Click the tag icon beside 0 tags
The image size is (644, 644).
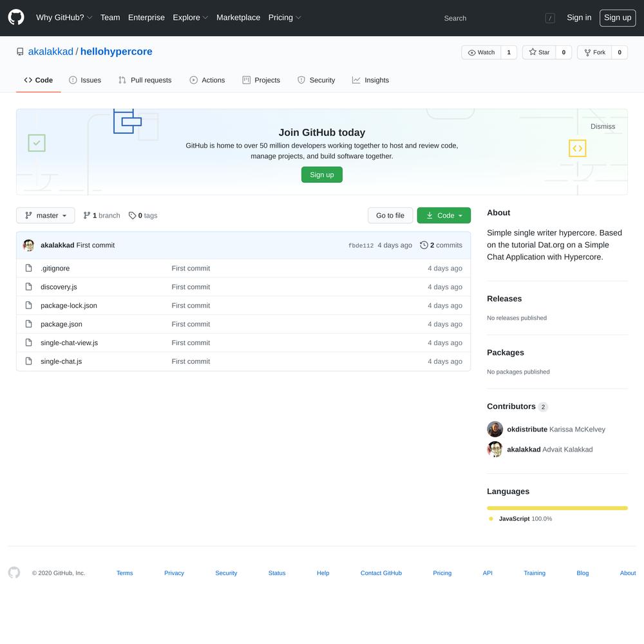click(x=132, y=216)
